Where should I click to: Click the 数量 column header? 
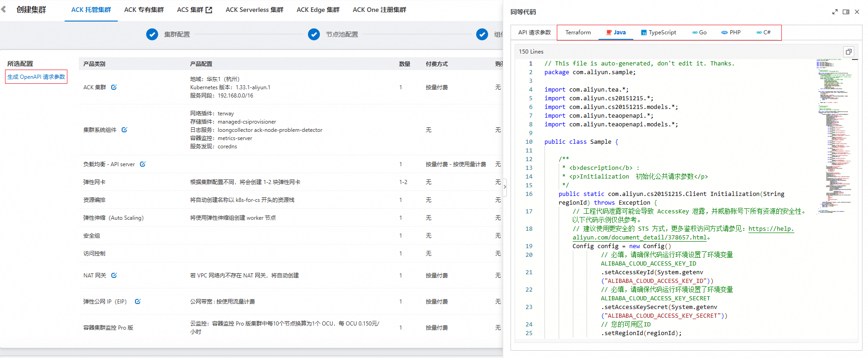click(404, 64)
